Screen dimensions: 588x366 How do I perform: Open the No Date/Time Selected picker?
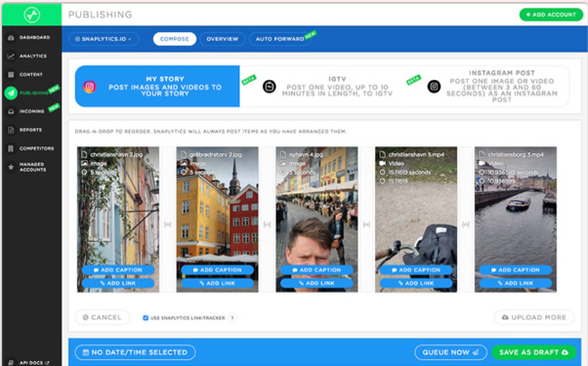pyautogui.click(x=135, y=352)
